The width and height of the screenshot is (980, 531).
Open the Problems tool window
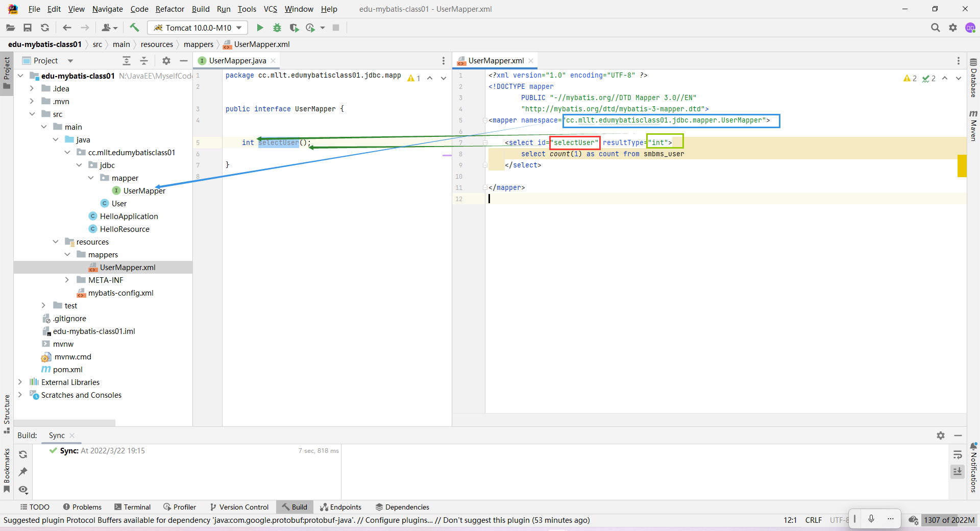tap(82, 507)
